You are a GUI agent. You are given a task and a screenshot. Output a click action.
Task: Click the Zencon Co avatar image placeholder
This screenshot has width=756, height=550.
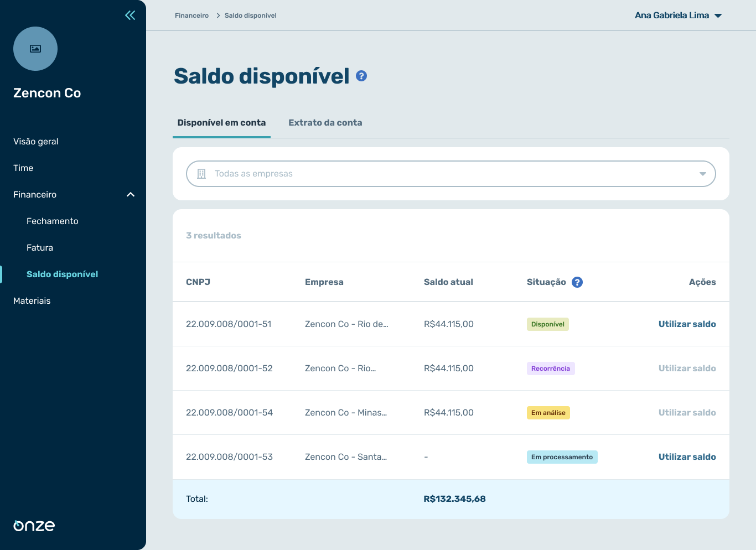click(x=35, y=49)
